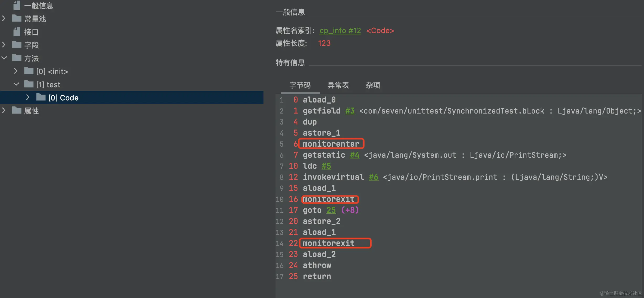
Task: Click the 字段 folder icon
Action: tap(17, 45)
